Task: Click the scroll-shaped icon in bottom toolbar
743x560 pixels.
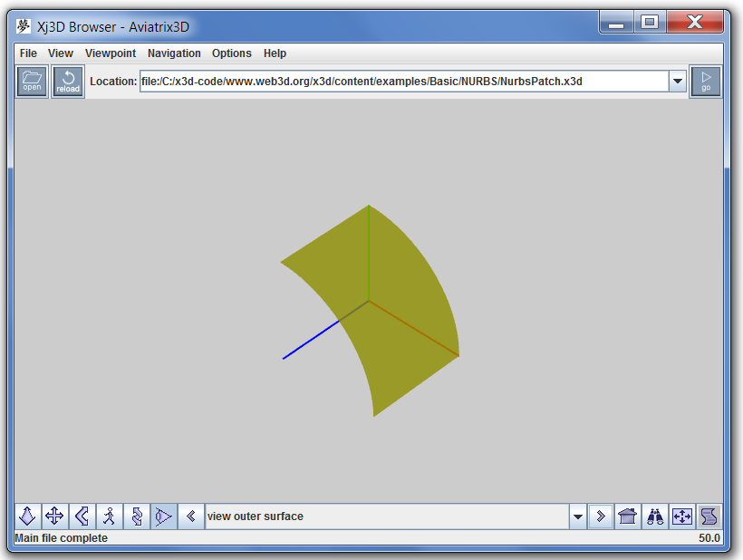Action: (x=709, y=517)
